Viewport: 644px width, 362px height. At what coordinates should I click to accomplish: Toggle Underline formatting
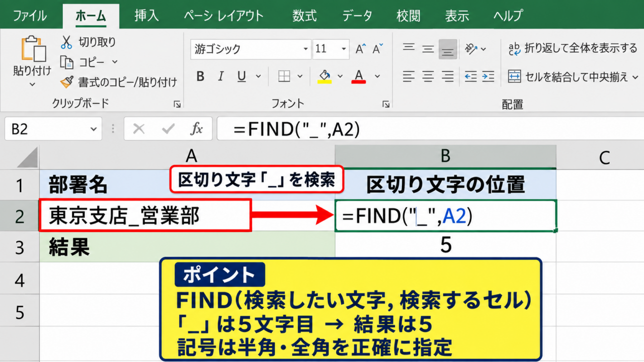242,76
